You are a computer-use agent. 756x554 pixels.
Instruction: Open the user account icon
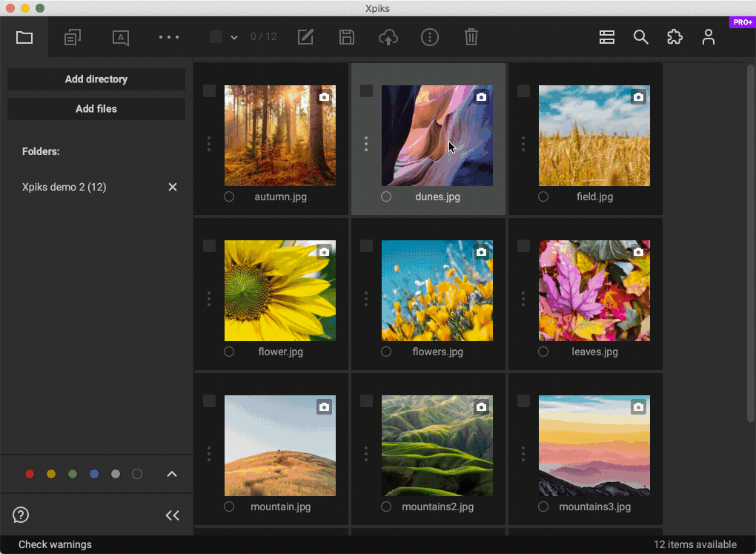[709, 37]
